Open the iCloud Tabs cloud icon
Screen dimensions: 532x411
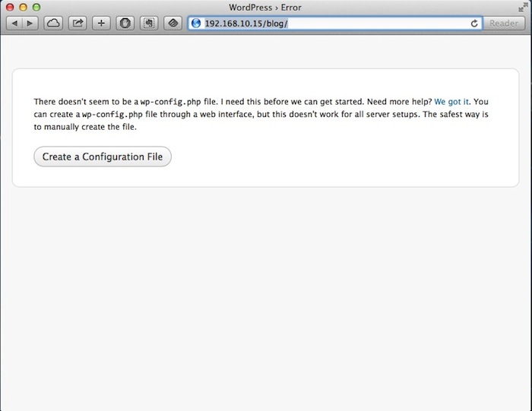point(54,24)
